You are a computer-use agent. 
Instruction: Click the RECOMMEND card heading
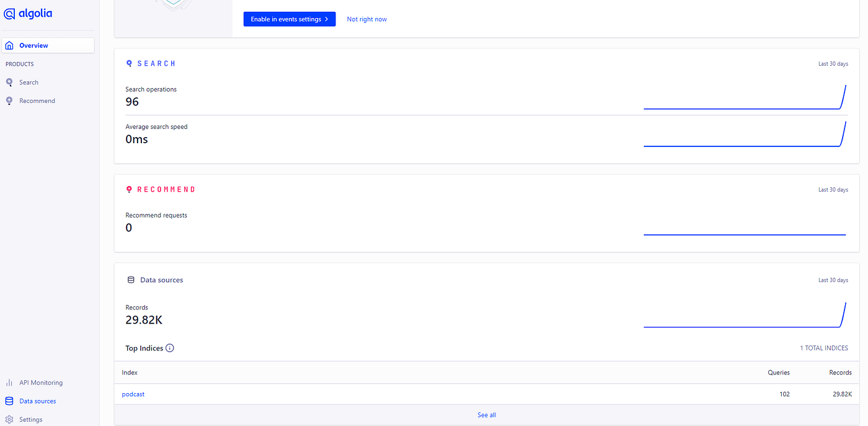[166, 189]
